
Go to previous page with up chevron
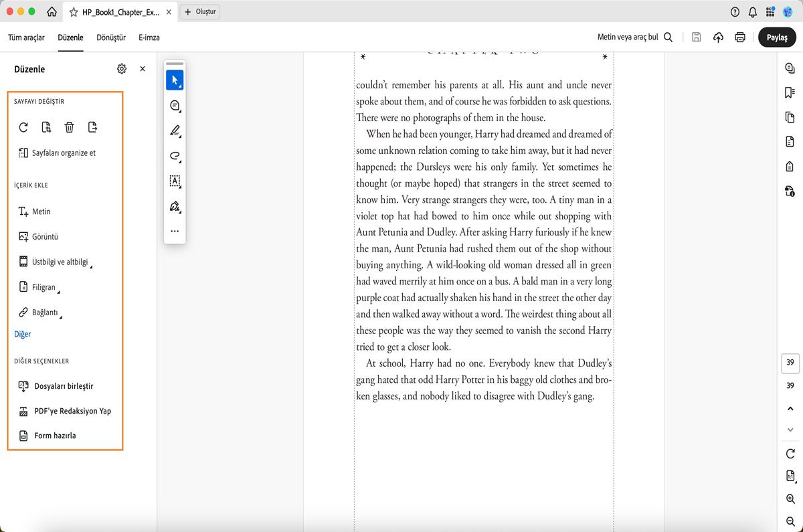click(x=790, y=408)
